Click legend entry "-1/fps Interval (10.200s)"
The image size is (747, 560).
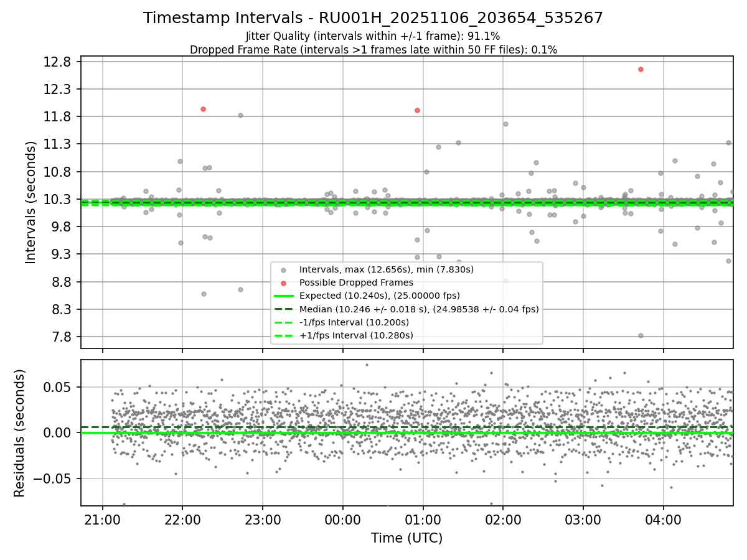[354, 322]
